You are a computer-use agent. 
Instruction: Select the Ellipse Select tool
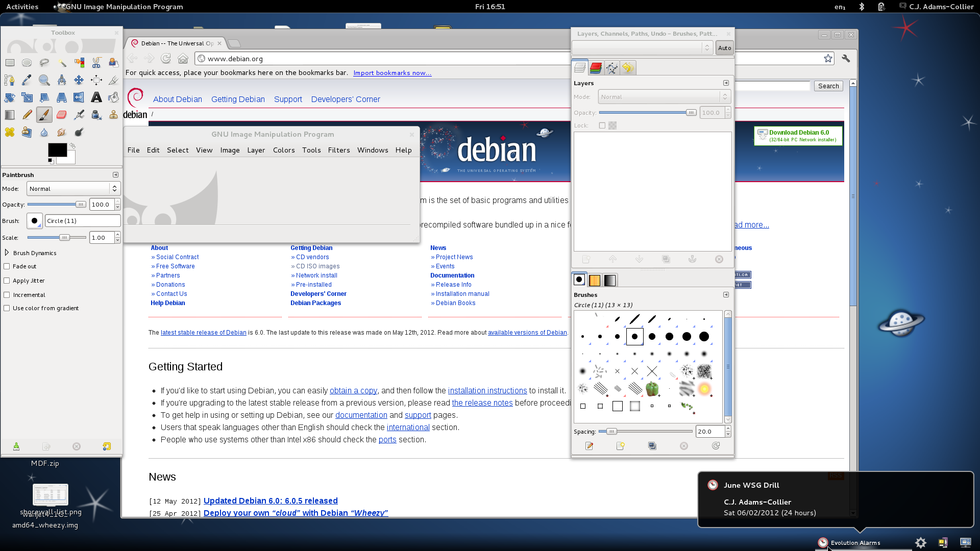coord(27,63)
